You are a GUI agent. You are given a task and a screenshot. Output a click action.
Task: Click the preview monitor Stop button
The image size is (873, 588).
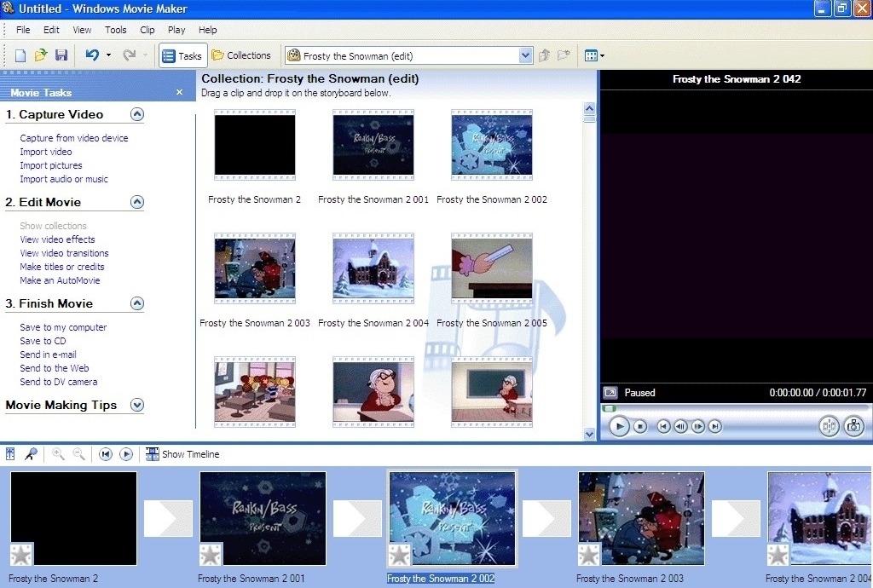coord(640,427)
